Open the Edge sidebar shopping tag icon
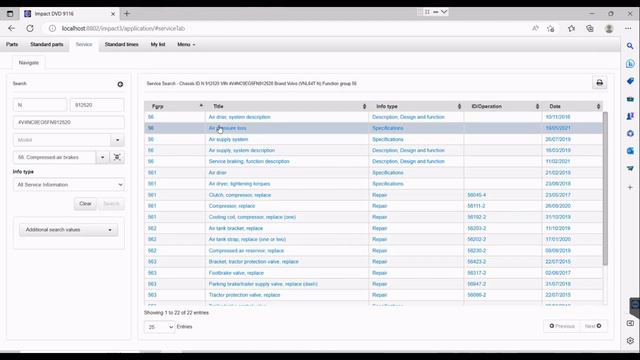Viewport: 640px width, 360px height. [630, 81]
